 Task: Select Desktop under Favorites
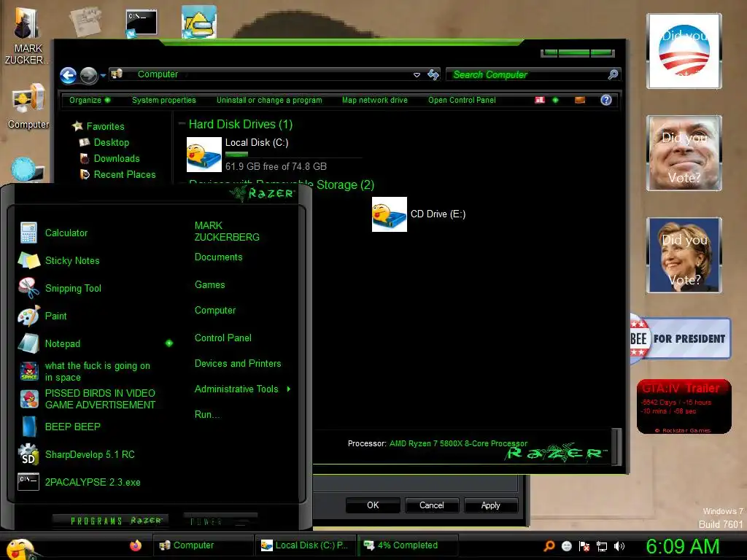click(112, 142)
